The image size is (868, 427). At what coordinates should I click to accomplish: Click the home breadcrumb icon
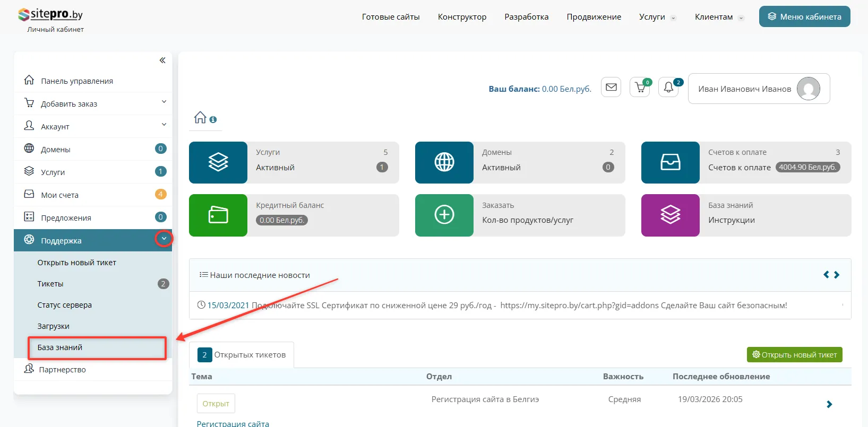(200, 118)
